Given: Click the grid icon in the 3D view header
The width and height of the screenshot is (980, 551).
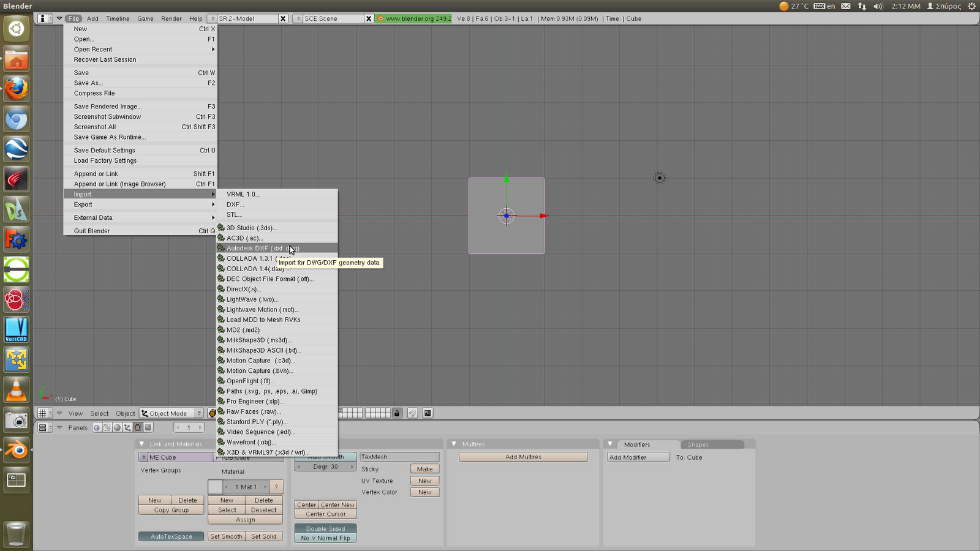Looking at the screenshot, I should (43, 413).
